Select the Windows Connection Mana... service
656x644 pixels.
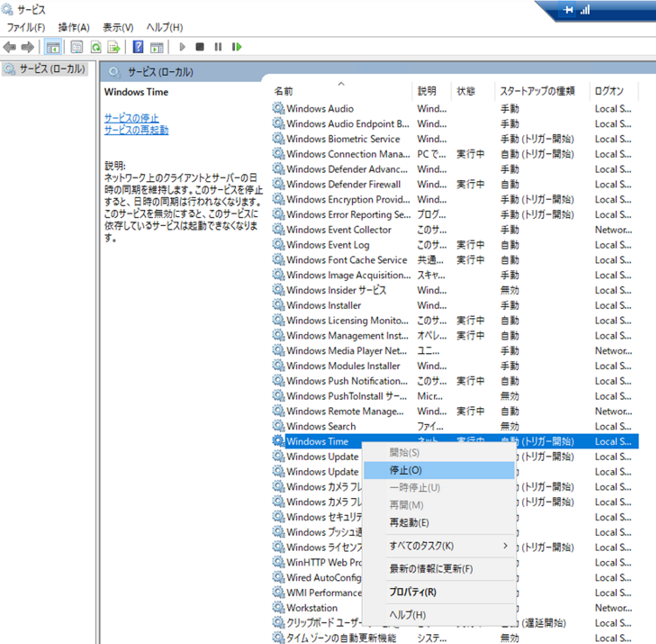click(455, 154)
